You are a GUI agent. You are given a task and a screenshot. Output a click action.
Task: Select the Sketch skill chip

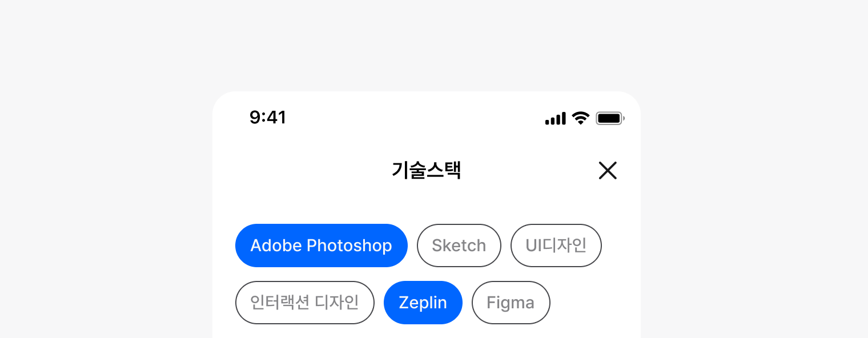tap(459, 246)
